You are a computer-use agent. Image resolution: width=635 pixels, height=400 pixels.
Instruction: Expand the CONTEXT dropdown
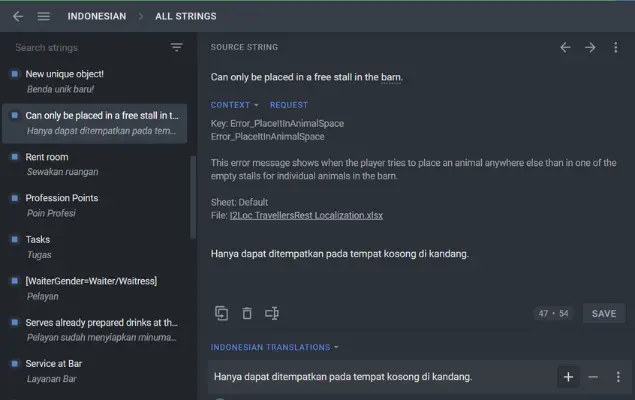coord(234,105)
